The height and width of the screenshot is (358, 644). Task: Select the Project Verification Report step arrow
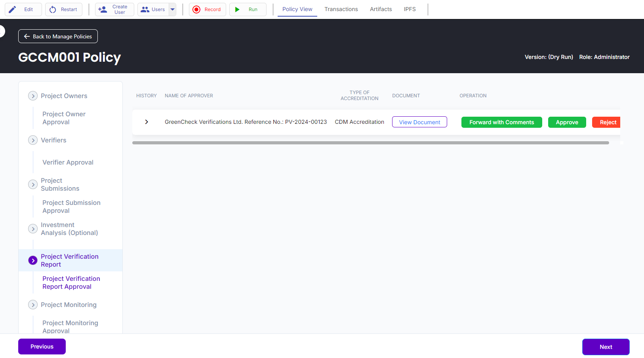(33, 261)
